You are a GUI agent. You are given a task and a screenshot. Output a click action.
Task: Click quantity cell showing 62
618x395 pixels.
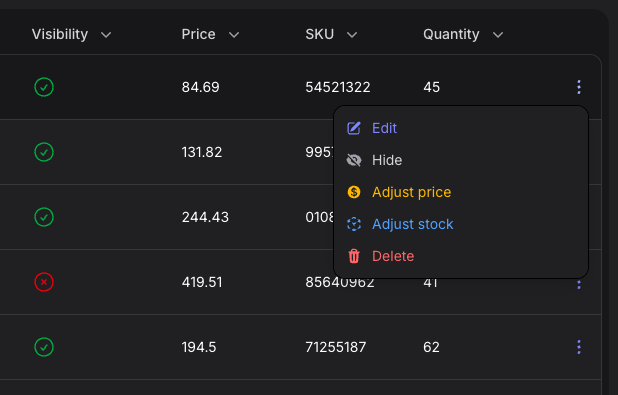pos(431,347)
